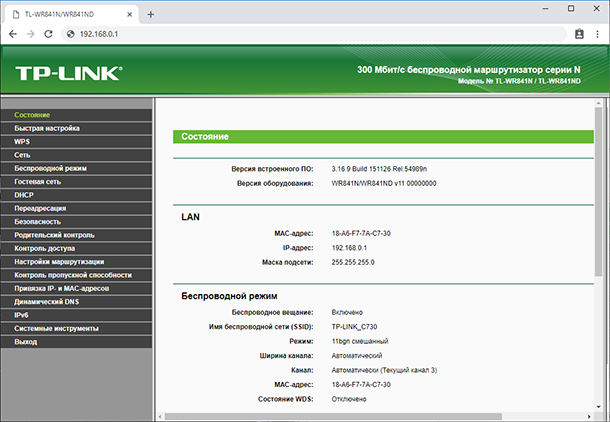
Task: Click the horizontal scrollbar left arrow
Action: point(160,417)
